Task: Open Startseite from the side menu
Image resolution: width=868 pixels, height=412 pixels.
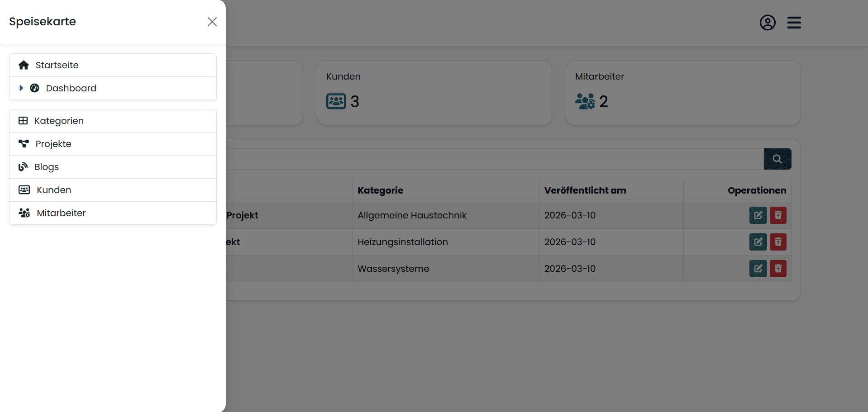Action: 57,65
